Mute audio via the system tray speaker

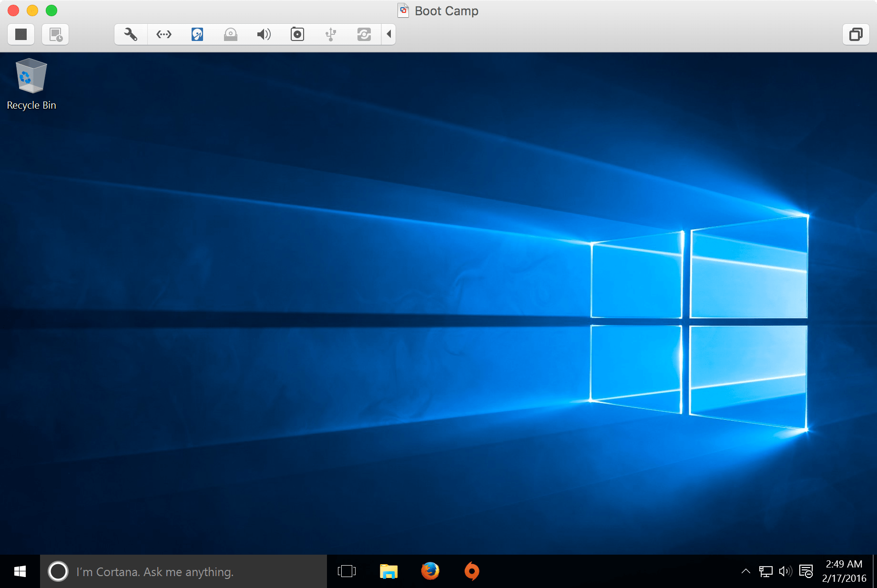coord(785,571)
